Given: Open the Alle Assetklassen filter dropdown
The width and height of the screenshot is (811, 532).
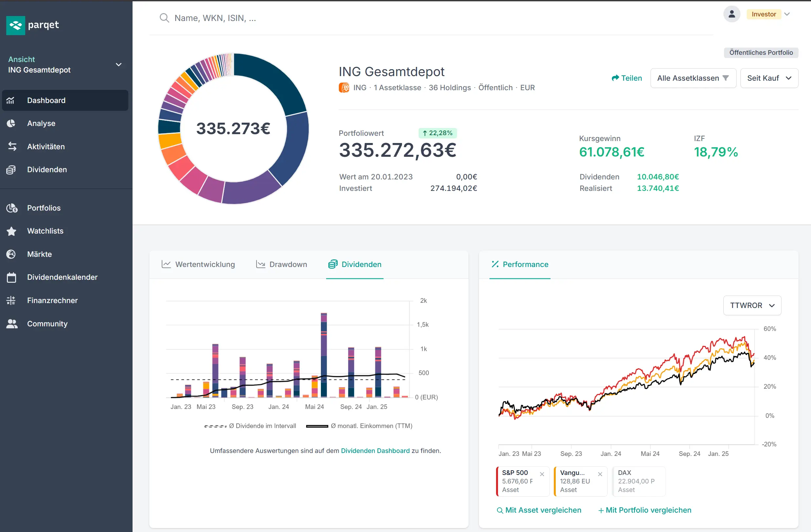Looking at the screenshot, I should pos(693,78).
